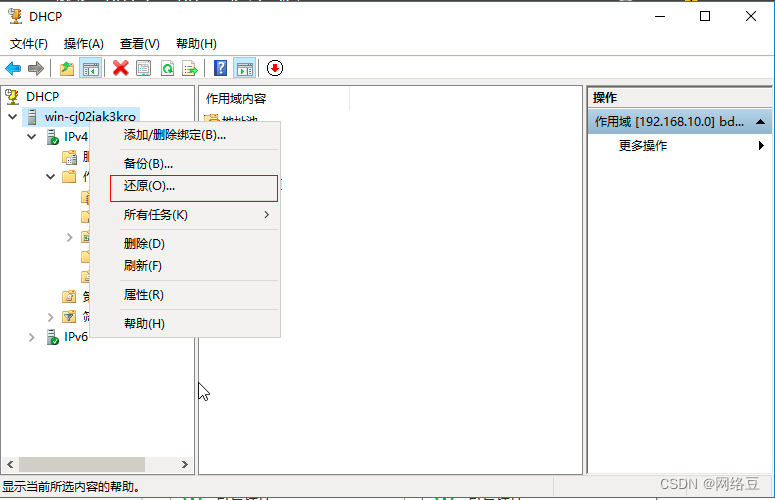Click the Back arrow toolbar icon
The height and width of the screenshot is (500, 775).
click(13, 68)
